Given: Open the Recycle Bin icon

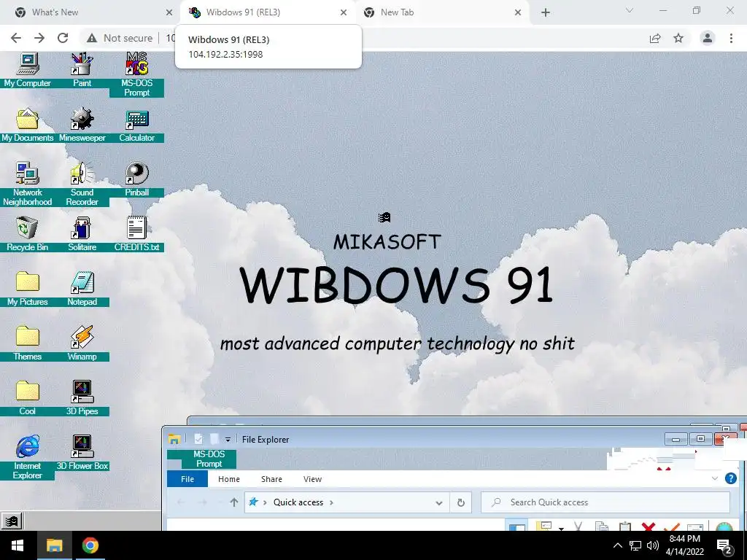Looking at the screenshot, I should tap(27, 234).
